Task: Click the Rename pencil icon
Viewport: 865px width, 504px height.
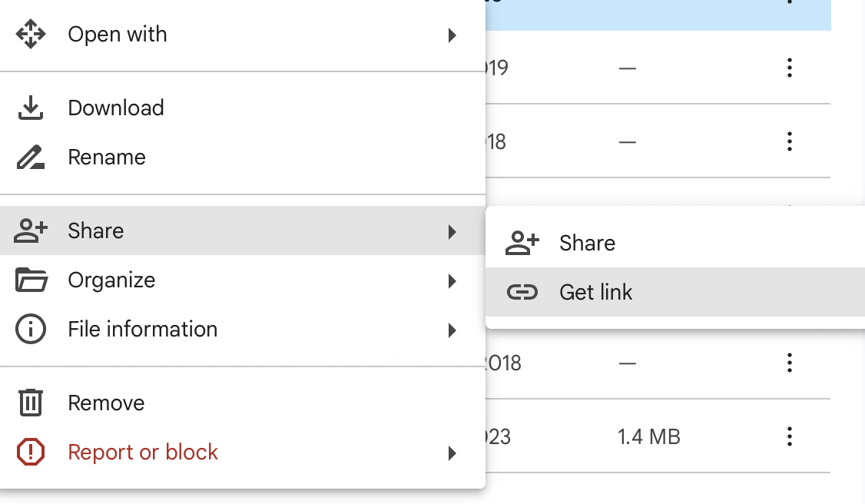Action: coord(30,157)
